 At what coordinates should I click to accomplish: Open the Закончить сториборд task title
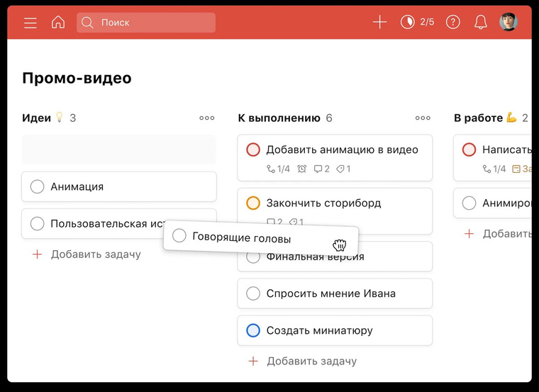coord(323,203)
